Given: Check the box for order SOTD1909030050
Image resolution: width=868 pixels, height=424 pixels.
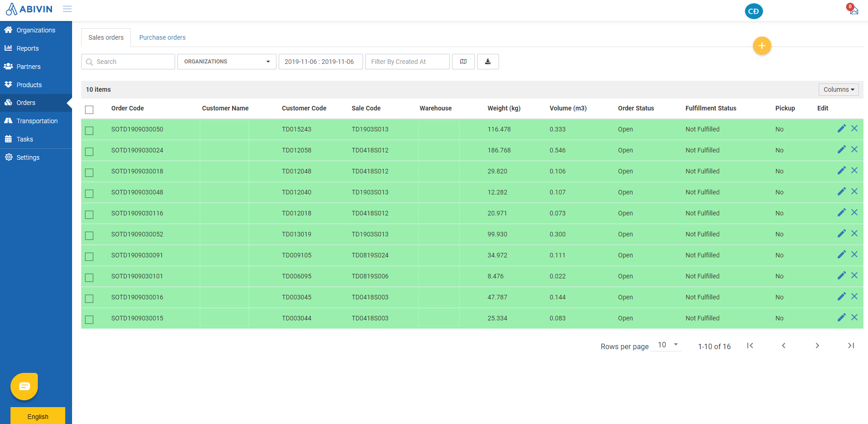Looking at the screenshot, I should (x=89, y=131).
